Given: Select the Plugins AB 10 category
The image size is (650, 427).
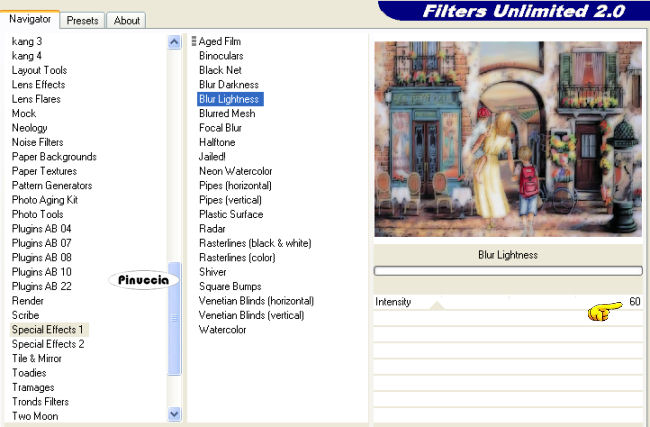Looking at the screenshot, I should [x=41, y=272].
